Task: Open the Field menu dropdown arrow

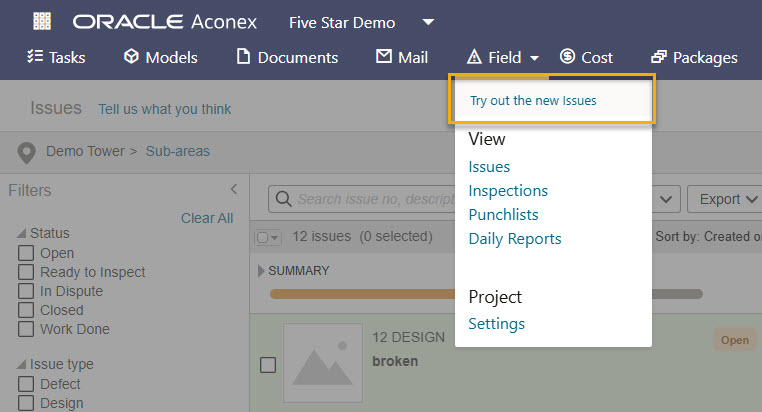Action: click(534, 58)
